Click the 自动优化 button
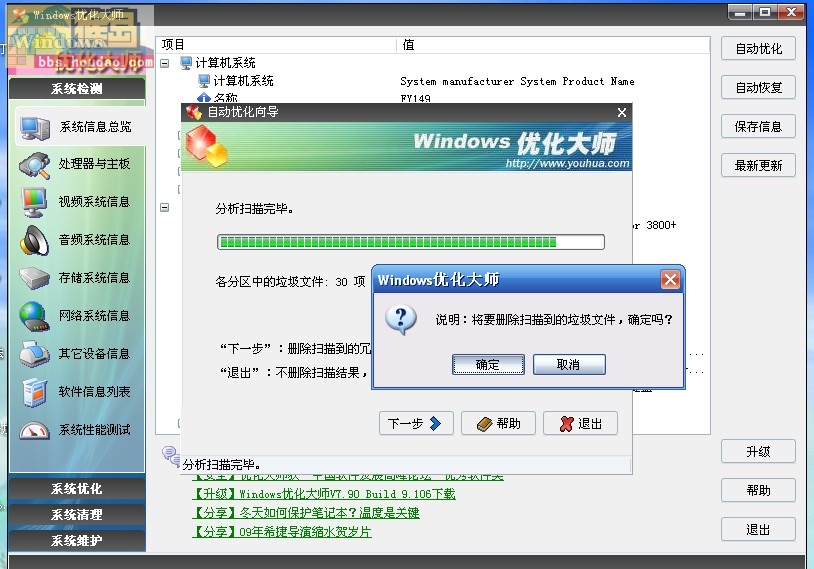The height and width of the screenshot is (569, 814). coord(758,49)
